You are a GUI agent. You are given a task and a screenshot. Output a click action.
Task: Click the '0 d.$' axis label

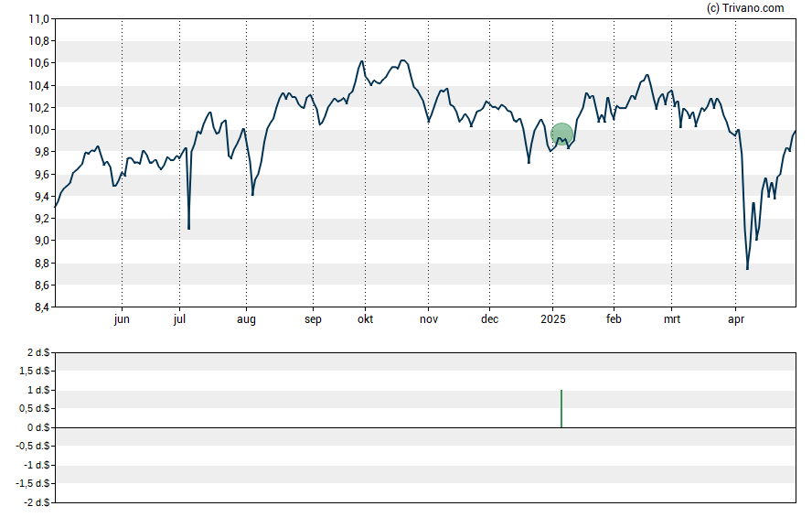coord(38,427)
